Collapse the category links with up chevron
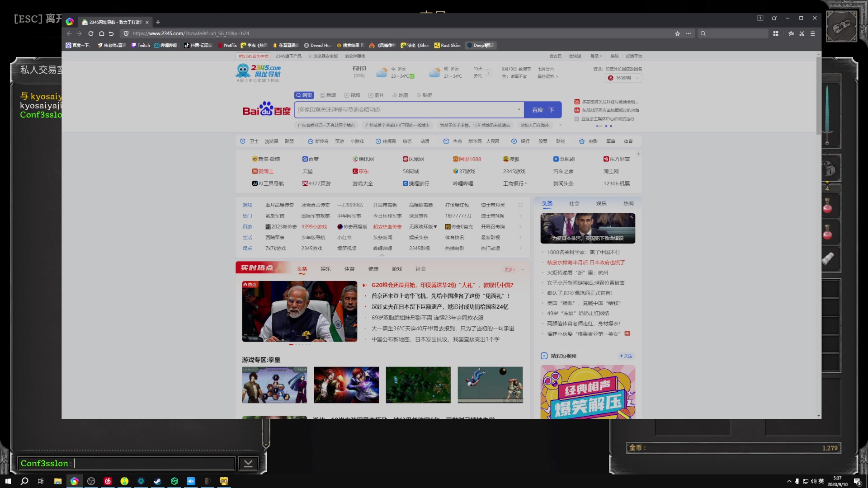This screenshot has height=488, width=868. coord(382,255)
